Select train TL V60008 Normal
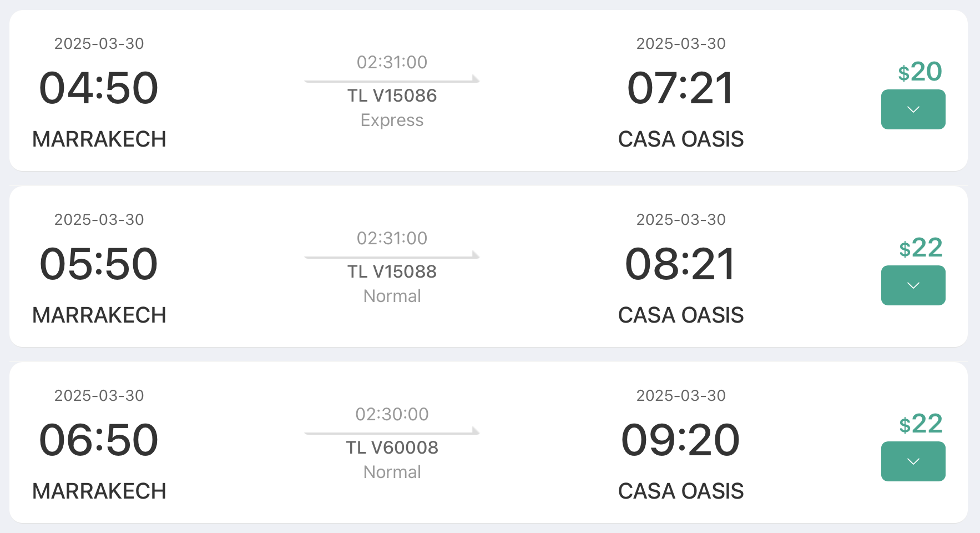This screenshot has width=980, height=533. coord(392,447)
